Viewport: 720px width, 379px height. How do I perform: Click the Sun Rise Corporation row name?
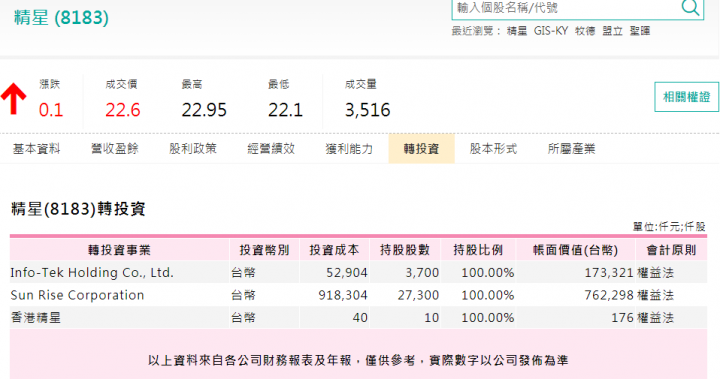[x=77, y=295]
